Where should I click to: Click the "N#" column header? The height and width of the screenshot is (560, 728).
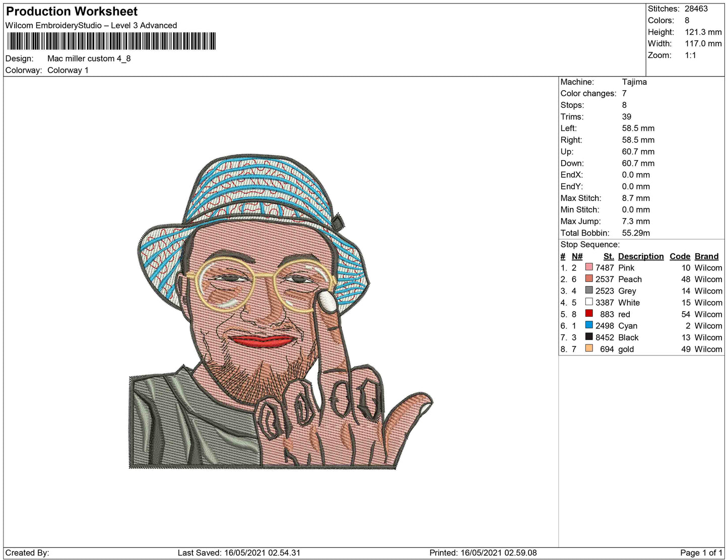click(577, 256)
